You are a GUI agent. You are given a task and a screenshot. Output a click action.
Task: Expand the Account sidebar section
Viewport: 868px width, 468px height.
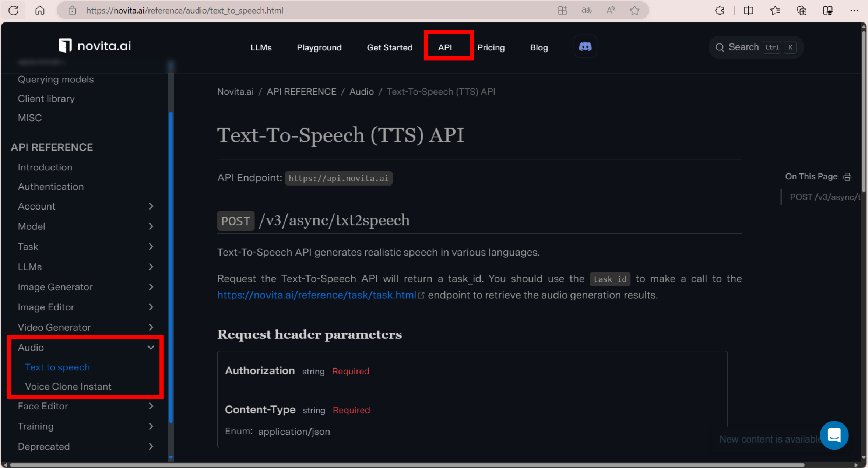coord(151,206)
